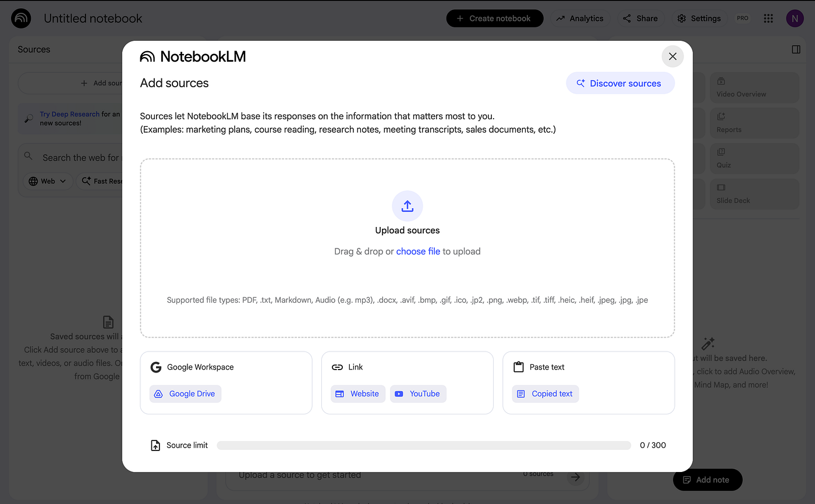The width and height of the screenshot is (815, 504).
Task: Collapse the Studio side panel icon
Action: [x=796, y=49]
